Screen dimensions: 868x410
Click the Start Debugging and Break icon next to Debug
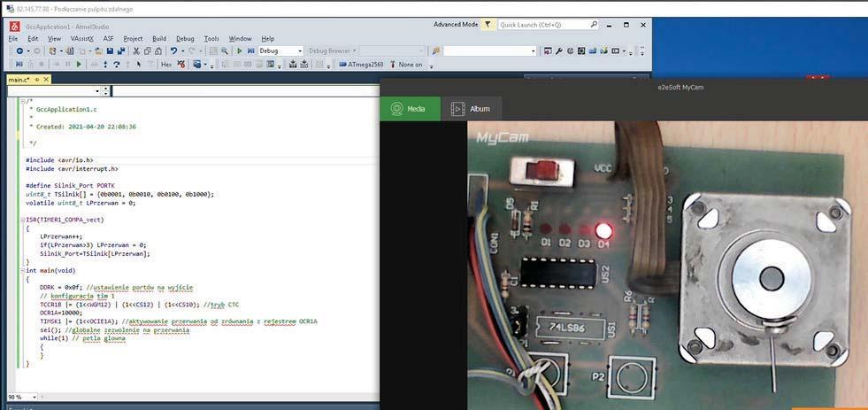click(x=250, y=50)
